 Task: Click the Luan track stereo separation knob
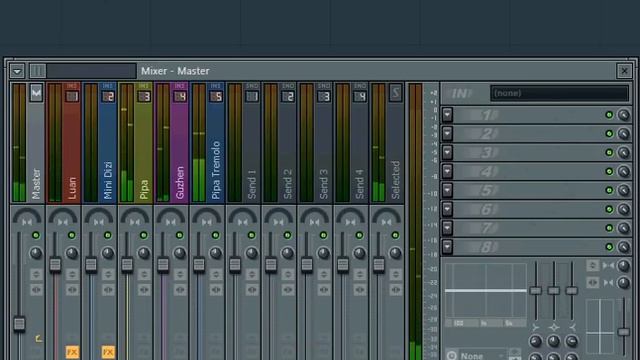tap(72, 253)
